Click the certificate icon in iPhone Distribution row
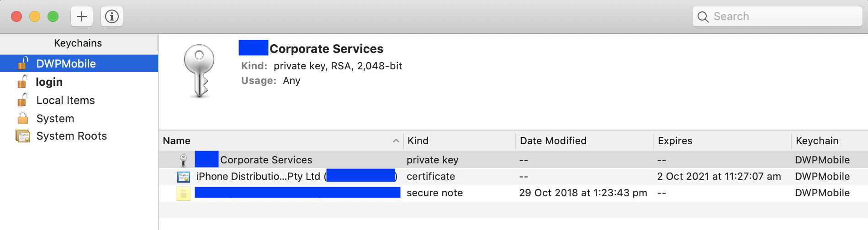 click(184, 177)
